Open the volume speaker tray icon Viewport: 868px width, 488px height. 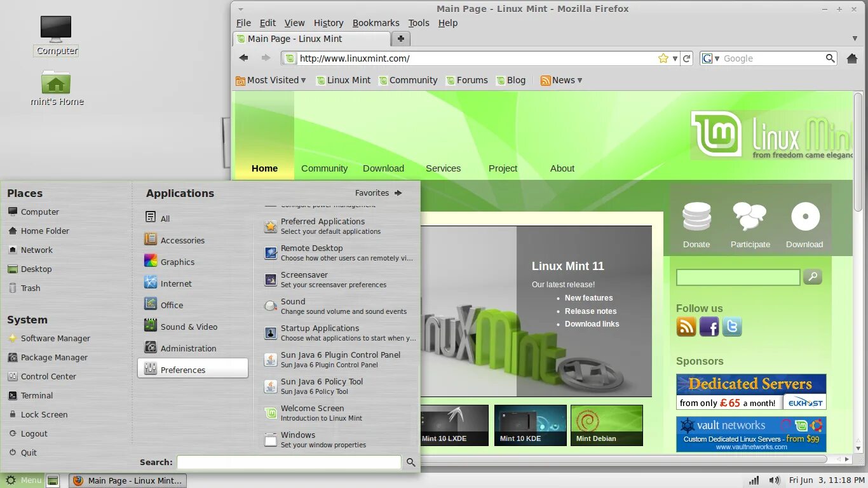click(x=774, y=480)
